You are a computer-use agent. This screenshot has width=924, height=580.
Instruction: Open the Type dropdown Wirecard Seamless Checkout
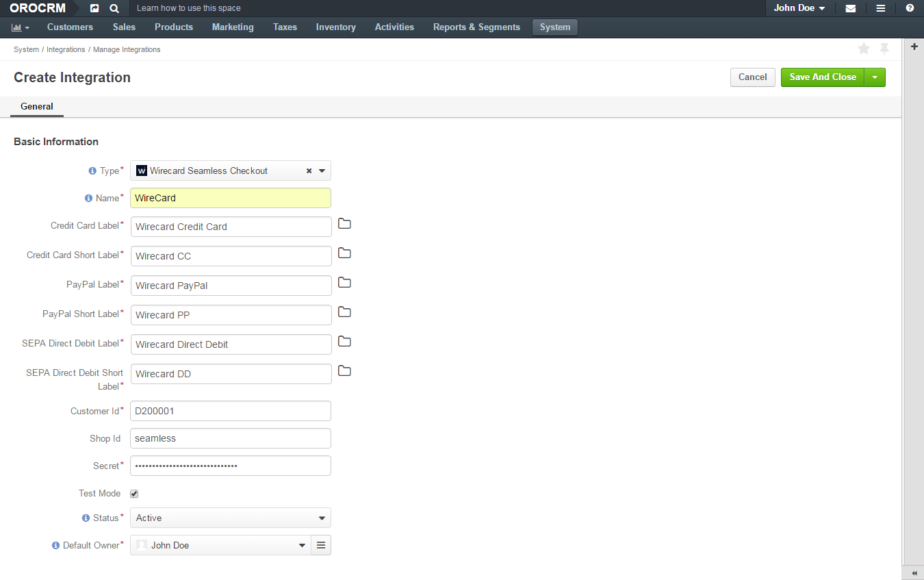tap(231, 171)
